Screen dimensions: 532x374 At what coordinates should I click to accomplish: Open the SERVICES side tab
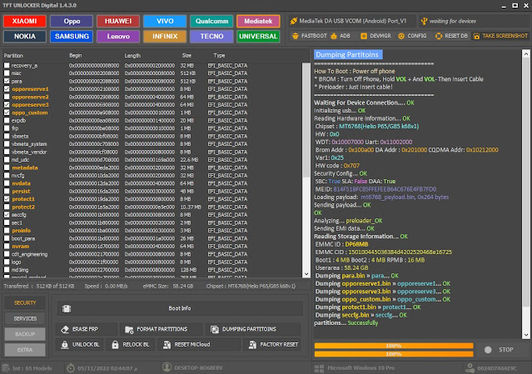25,318
